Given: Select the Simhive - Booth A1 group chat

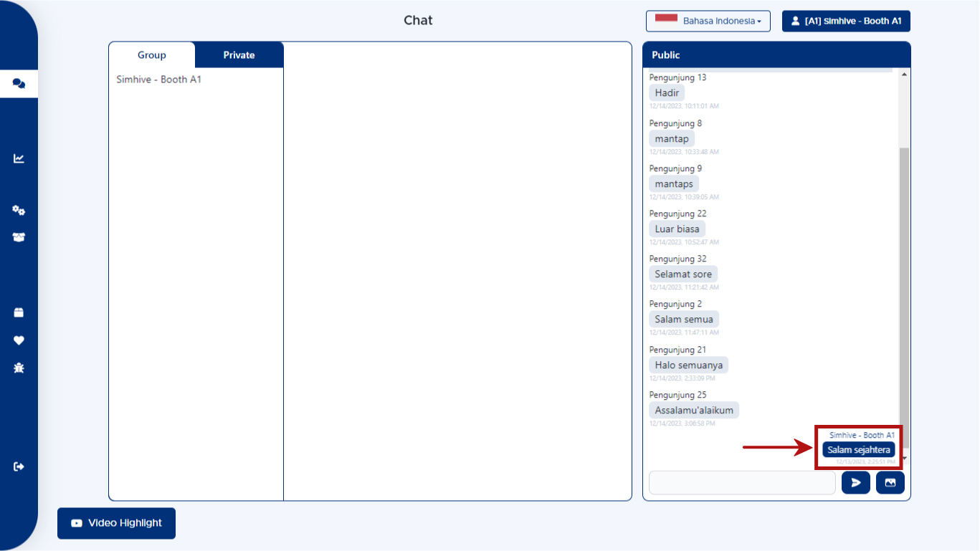Looking at the screenshot, I should (159, 80).
